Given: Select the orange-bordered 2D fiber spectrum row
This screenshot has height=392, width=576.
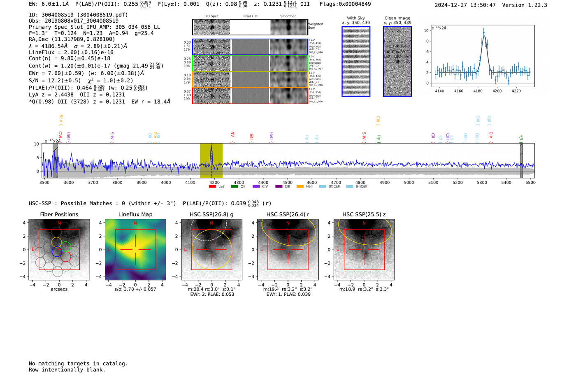Looking at the screenshot, I should point(250,79).
